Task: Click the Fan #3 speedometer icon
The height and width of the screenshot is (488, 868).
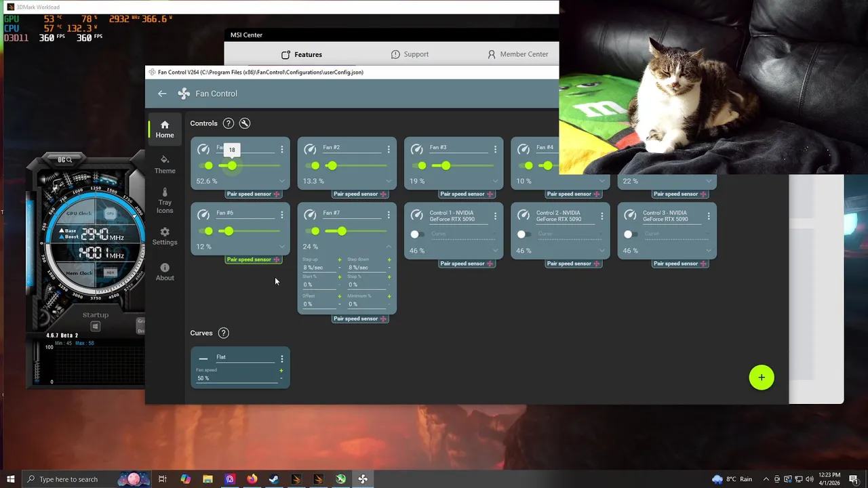Action: [417, 149]
